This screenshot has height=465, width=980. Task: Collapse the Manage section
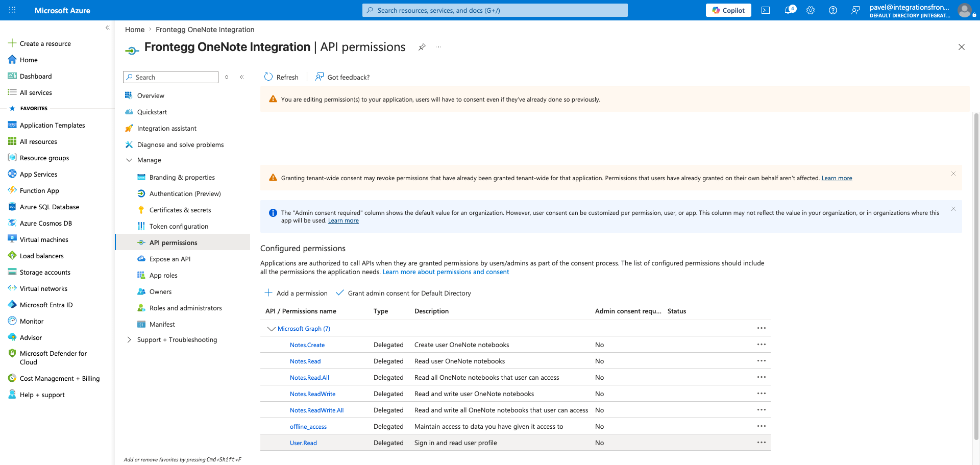point(129,160)
